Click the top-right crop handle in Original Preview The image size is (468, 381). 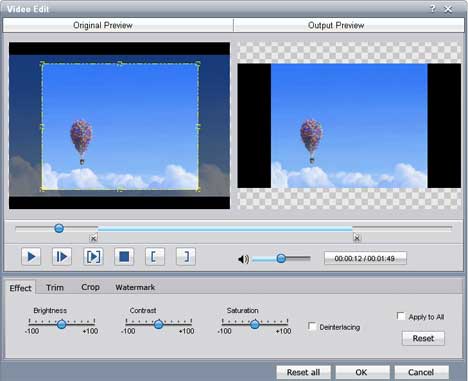click(198, 63)
